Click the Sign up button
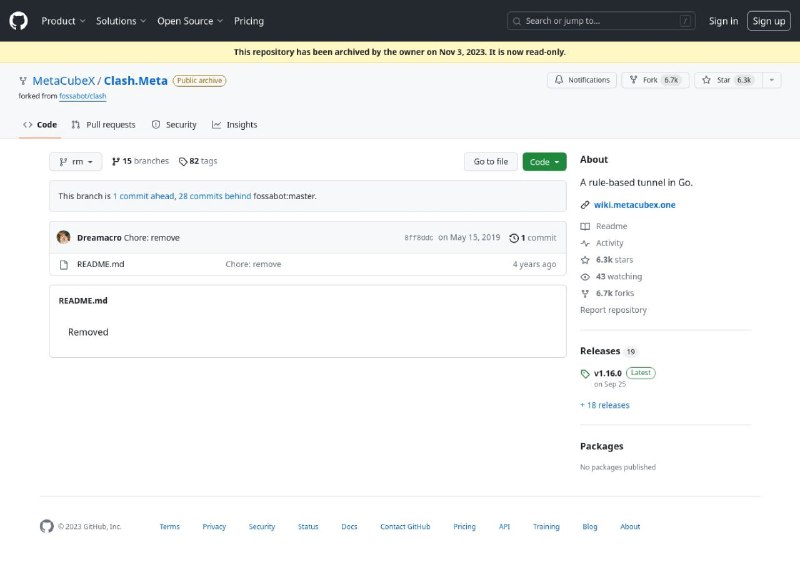This screenshot has height=562, width=800. (x=768, y=21)
